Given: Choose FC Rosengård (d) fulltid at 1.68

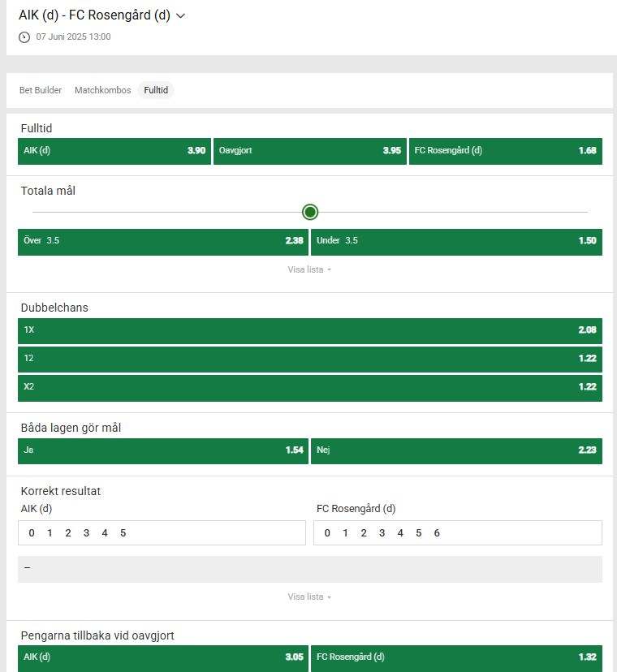Looking at the screenshot, I should pos(505,151).
